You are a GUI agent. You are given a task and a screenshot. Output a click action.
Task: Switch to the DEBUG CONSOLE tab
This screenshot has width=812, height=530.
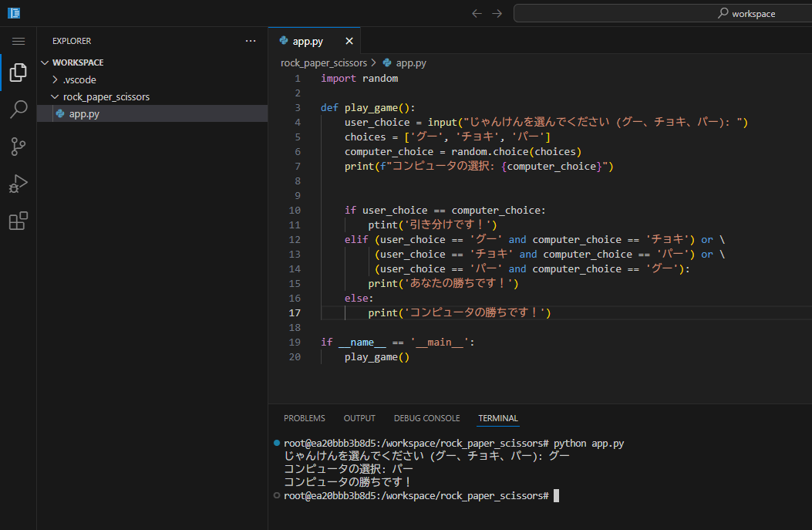coord(426,418)
